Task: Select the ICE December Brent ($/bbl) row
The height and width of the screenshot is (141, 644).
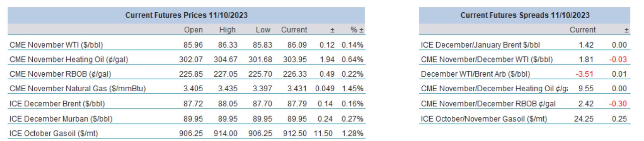Action: [186, 104]
